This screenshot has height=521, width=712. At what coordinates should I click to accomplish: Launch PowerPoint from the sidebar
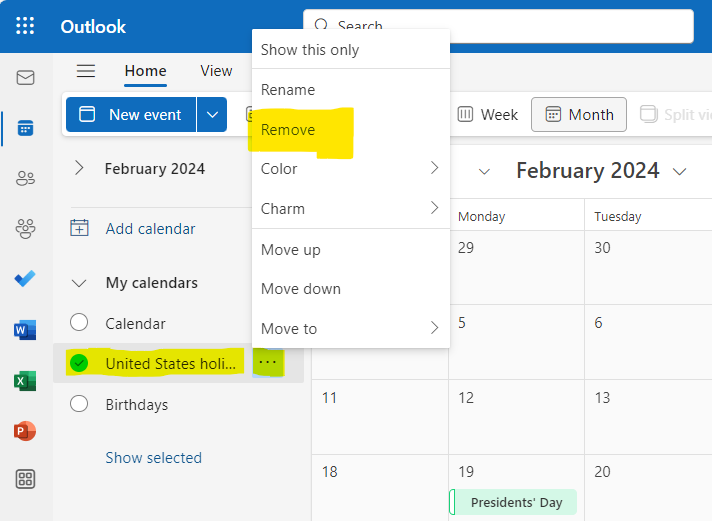tap(25, 431)
